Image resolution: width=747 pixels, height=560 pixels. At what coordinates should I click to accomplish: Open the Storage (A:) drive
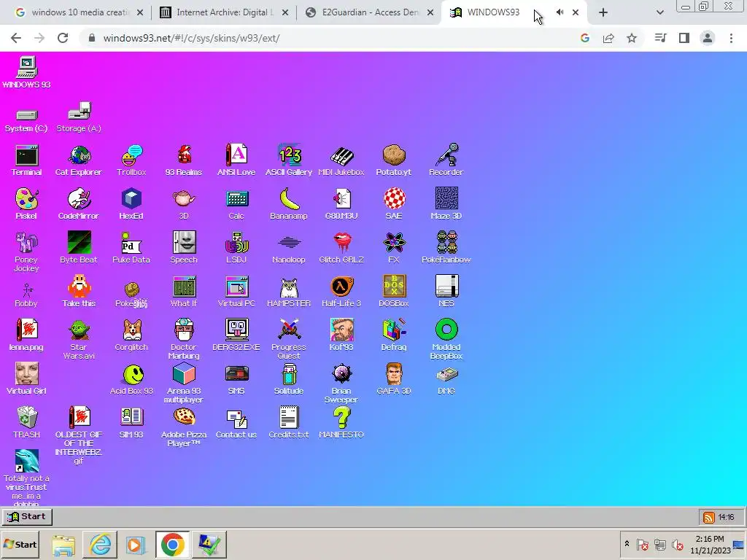79,117
